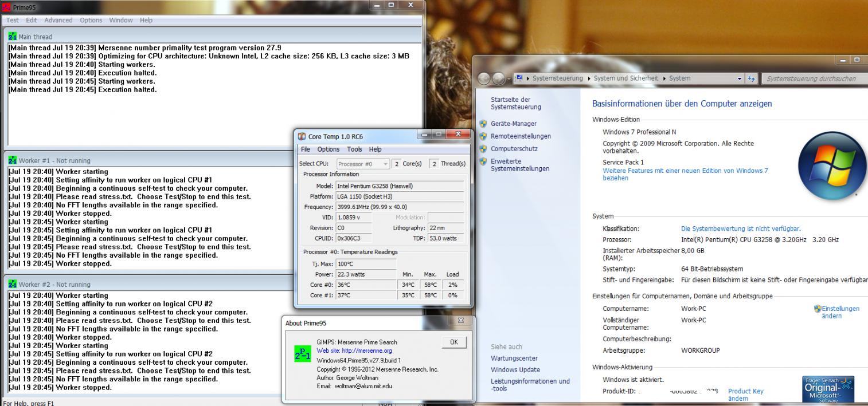The height and width of the screenshot is (406, 868).
Task: Click the Systemsteuerung breadcrumb segment
Action: pos(557,78)
